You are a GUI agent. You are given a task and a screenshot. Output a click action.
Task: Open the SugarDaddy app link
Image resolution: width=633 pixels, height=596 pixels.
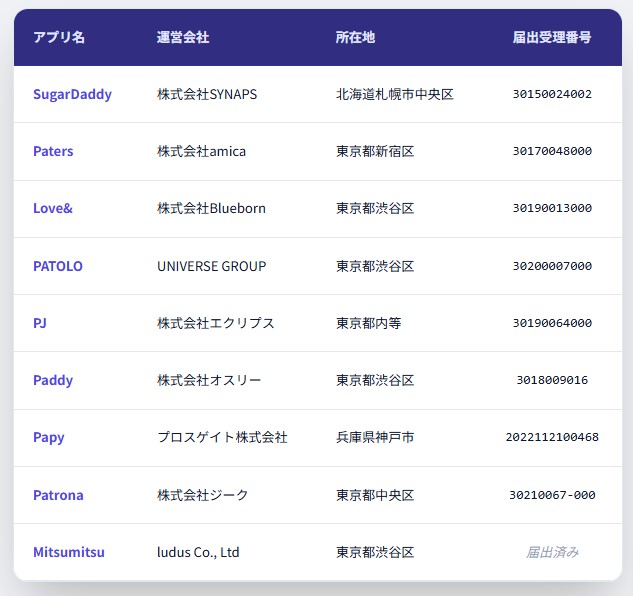[72, 94]
